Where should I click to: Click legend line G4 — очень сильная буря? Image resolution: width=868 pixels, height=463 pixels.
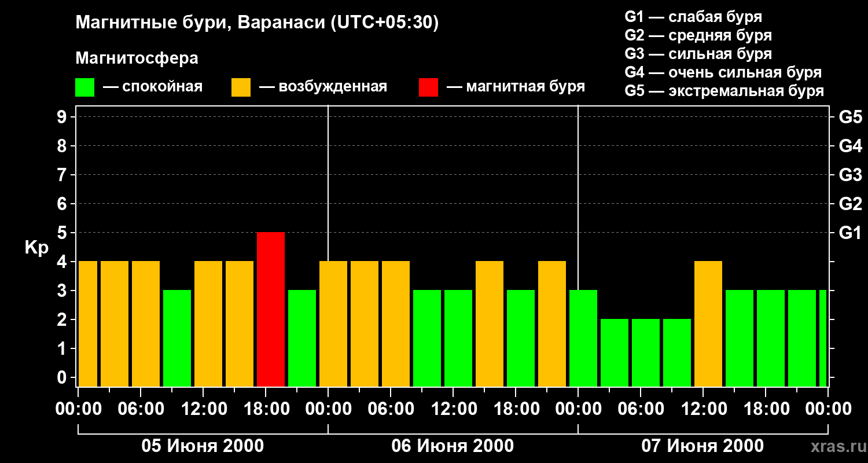[723, 72]
